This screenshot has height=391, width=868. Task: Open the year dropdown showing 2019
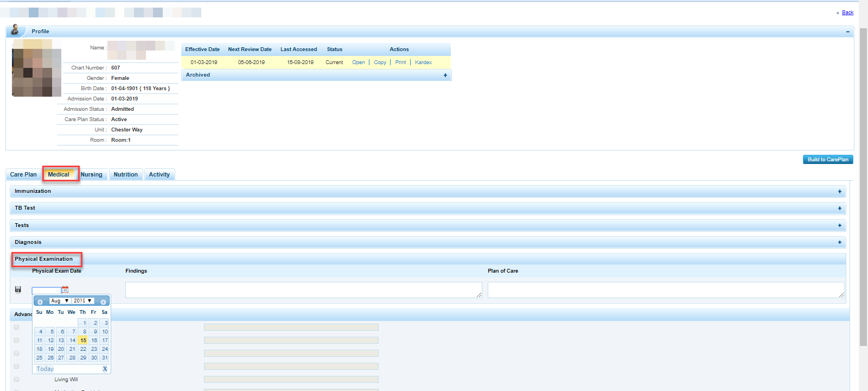83,301
